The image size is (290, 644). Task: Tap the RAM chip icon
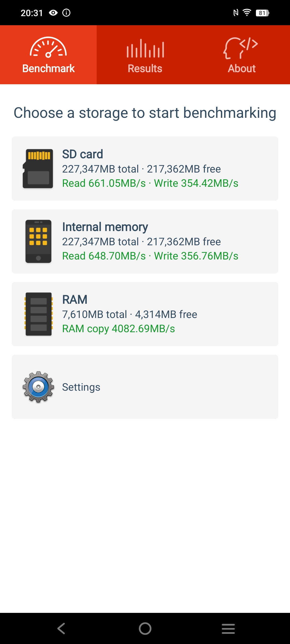[38, 314]
